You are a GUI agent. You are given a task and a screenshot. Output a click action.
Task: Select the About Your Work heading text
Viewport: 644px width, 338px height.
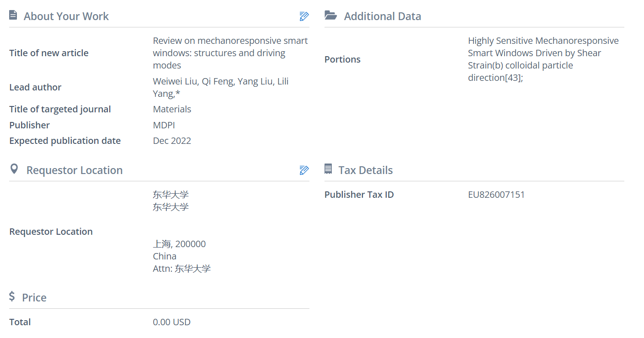point(66,16)
